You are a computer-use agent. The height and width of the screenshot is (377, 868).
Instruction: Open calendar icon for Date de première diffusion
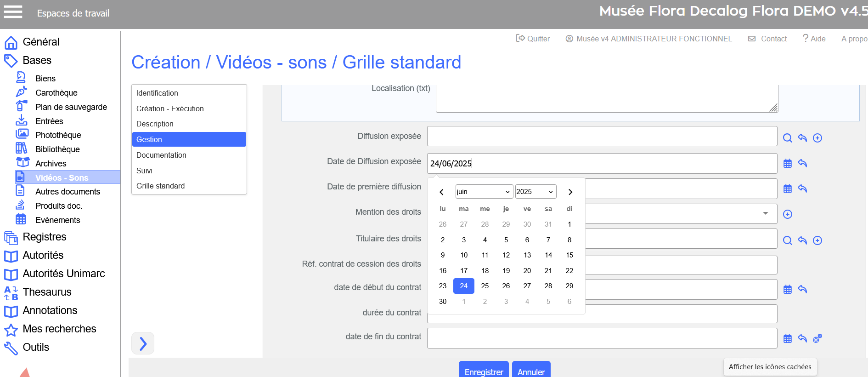787,188
